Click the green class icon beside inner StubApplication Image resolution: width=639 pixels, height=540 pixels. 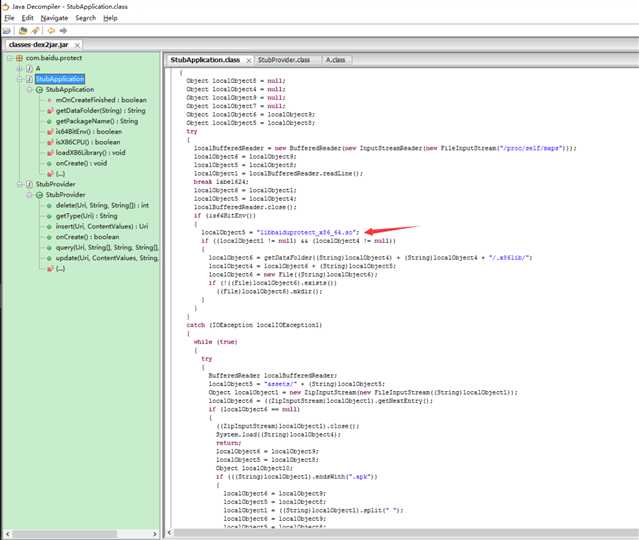(40, 90)
